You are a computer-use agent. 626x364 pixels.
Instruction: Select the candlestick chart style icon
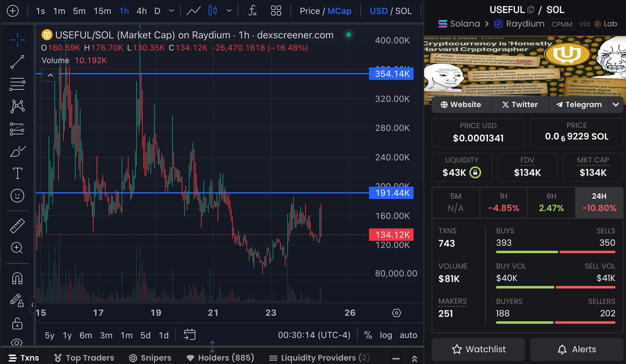[x=212, y=11]
